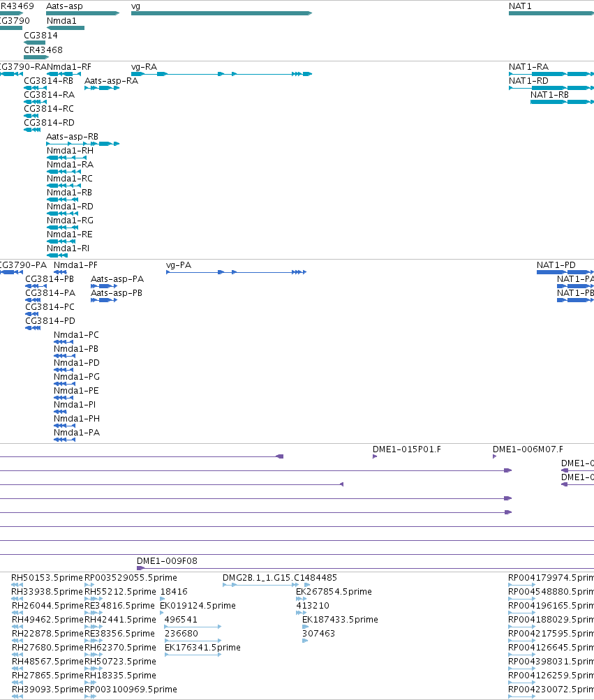594x700 pixels.
Task: Select the Nmda1-RC transcript label
Action: click(70, 179)
